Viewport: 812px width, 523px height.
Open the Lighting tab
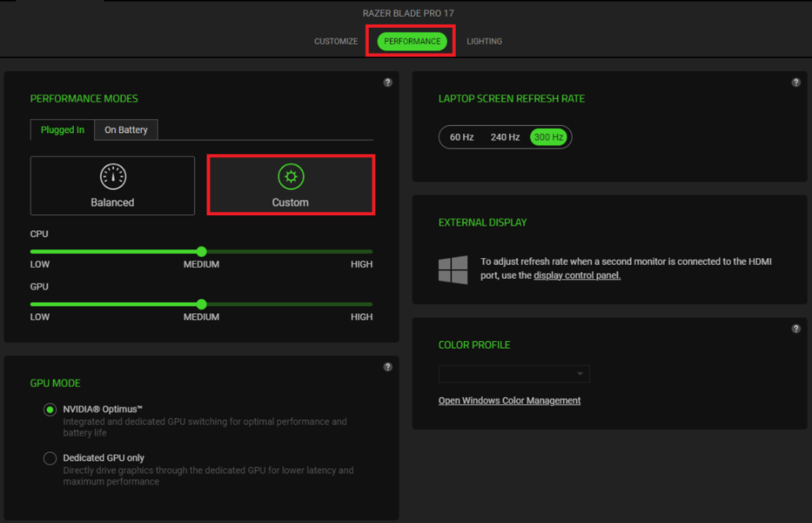point(484,41)
